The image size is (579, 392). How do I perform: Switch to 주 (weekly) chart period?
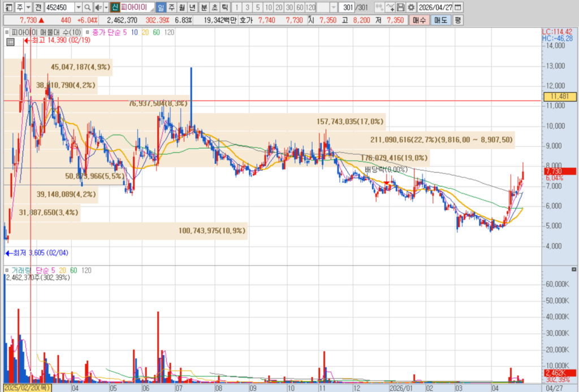point(171,7)
